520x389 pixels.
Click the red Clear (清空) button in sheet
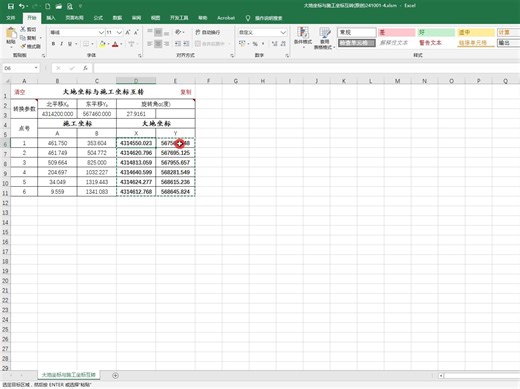point(20,92)
